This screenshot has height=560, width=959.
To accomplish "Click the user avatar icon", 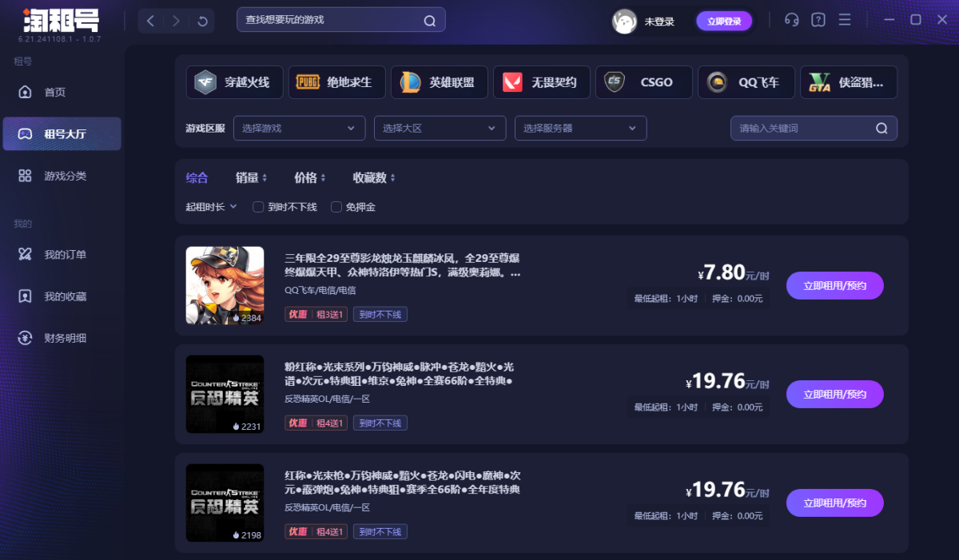I will [624, 22].
